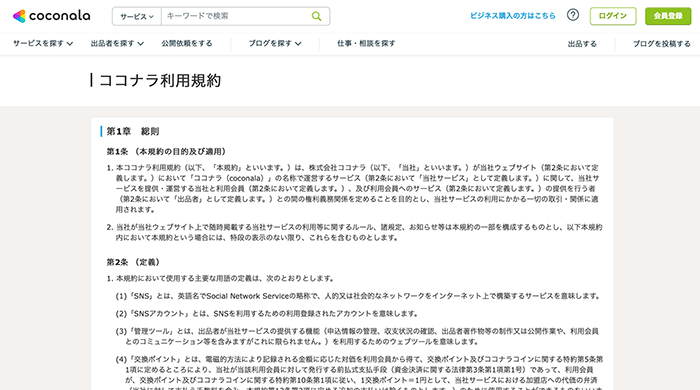Viewport: 700px width, 390px height.
Task: Click the 第2条（定義）heading
Action: click(134, 262)
